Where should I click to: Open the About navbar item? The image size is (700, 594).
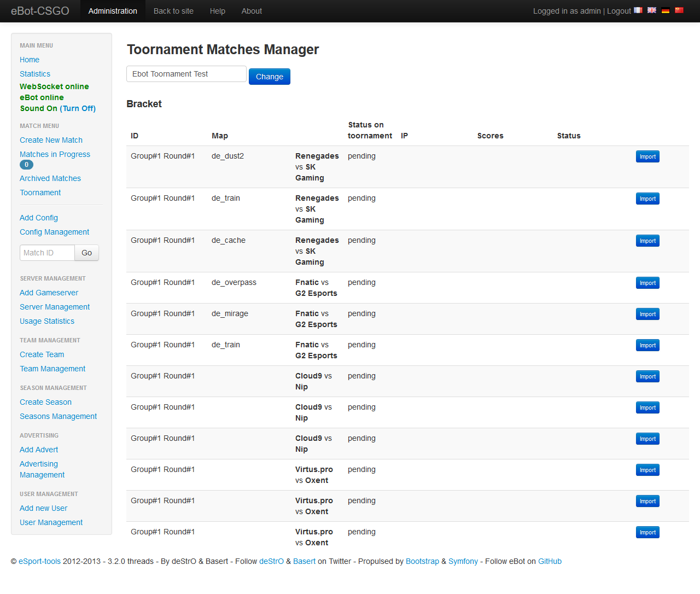coord(252,11)
